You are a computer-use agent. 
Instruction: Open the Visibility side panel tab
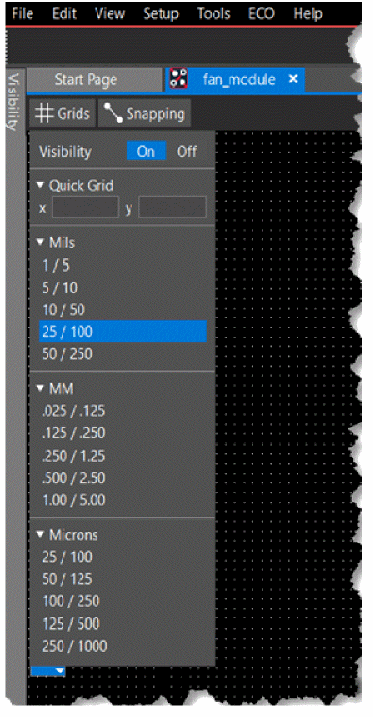click(x=15, y=102)
